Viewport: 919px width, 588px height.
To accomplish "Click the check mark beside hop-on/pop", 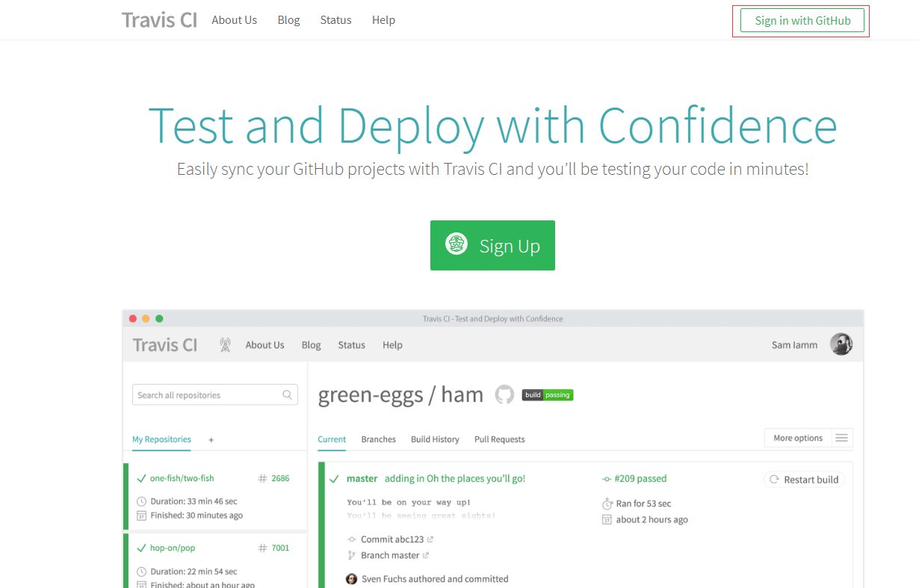I will tap(141, 548).
